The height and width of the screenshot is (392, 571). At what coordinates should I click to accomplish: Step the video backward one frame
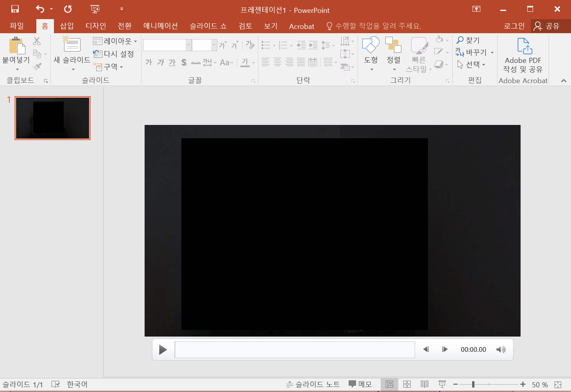(x=426, y=349)
